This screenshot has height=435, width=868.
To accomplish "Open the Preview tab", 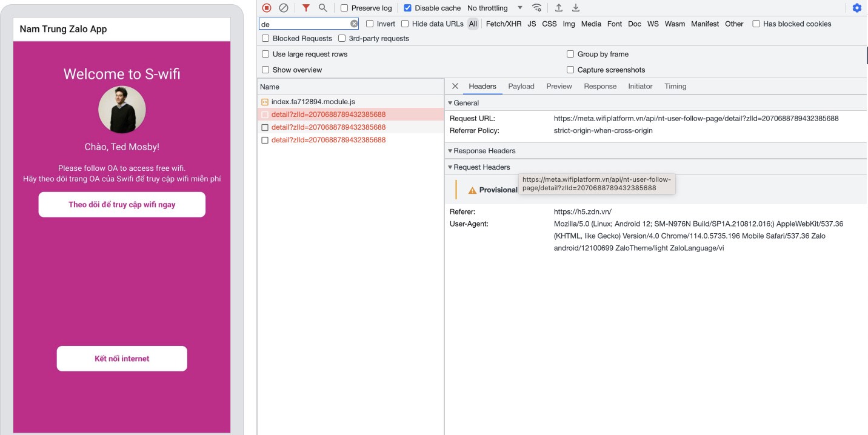I will point(559,86).
